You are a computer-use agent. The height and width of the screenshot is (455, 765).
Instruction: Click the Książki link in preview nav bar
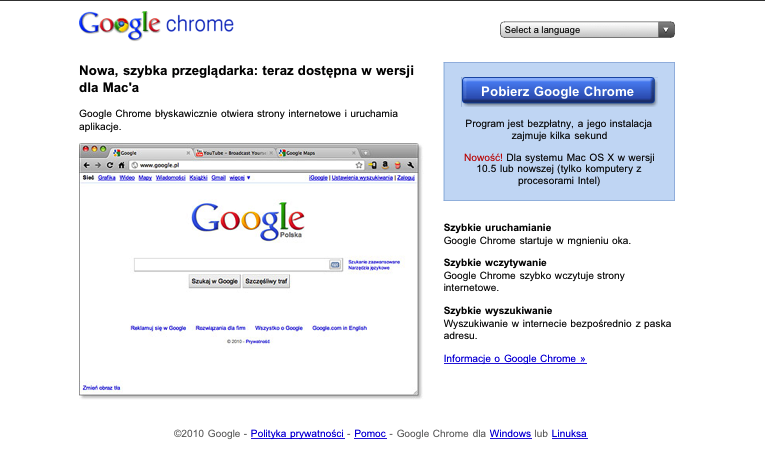click(198, 178)
